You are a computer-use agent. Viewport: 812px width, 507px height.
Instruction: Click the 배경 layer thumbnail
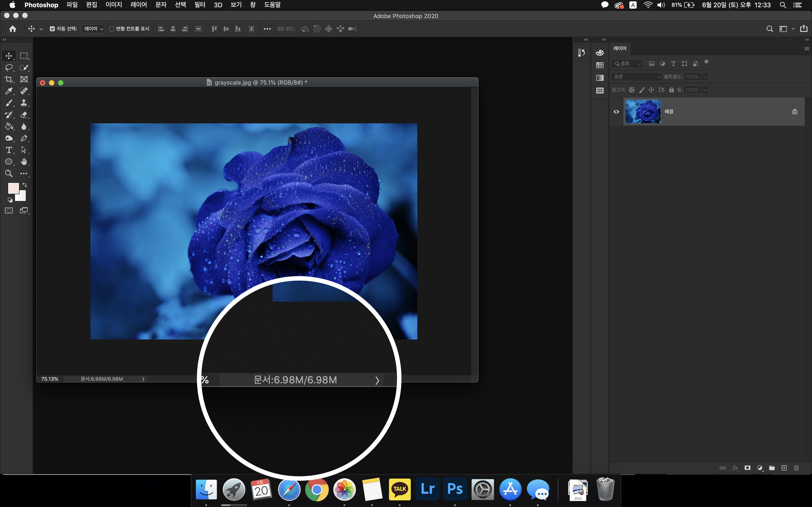643,112
